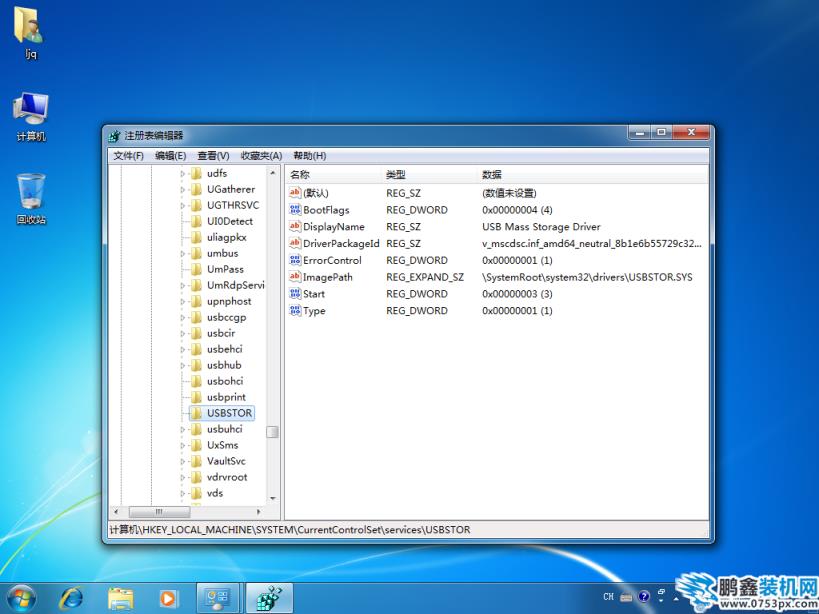Click the DisplayName string value icon
This screenshot has height=614, width=819.
[295, 227]
